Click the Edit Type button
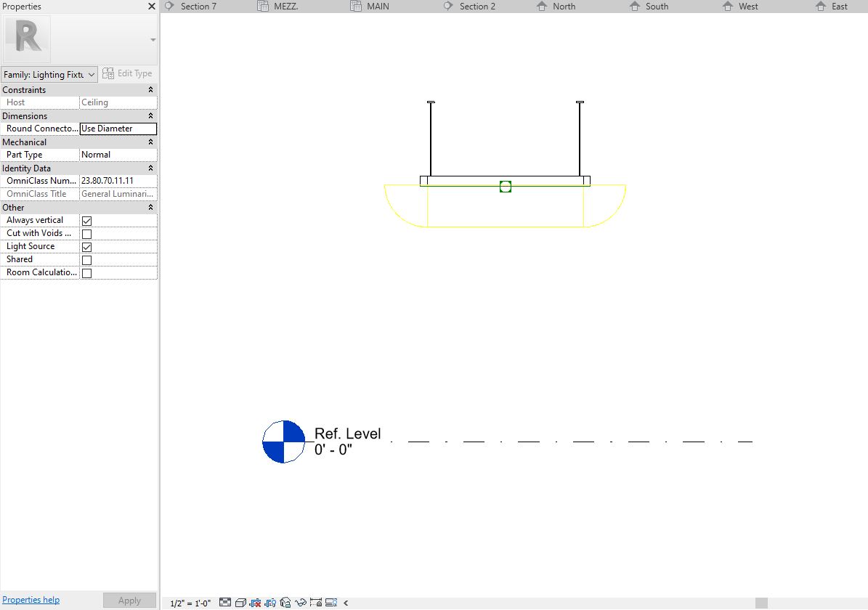 point(128,73)
